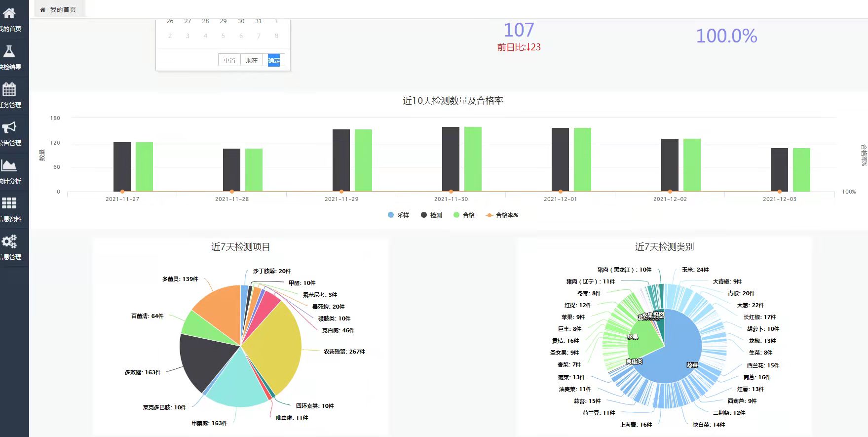868x437 pixels.
Task: Open 信息资料 grid icon in sidebar
Action: 9,203
